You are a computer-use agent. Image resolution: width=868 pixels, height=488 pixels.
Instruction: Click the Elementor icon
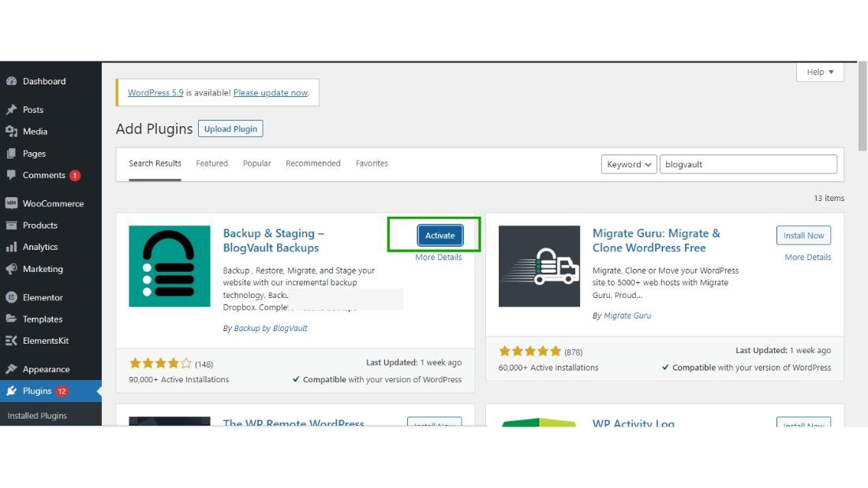coord(11,297)
